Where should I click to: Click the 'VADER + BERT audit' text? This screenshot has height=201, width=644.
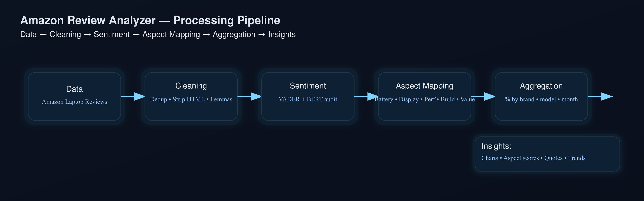click(308, 99)
